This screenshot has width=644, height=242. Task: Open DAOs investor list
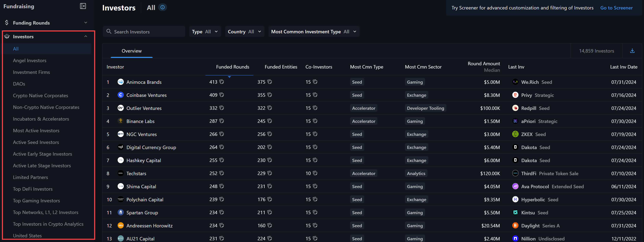[19, 84]
